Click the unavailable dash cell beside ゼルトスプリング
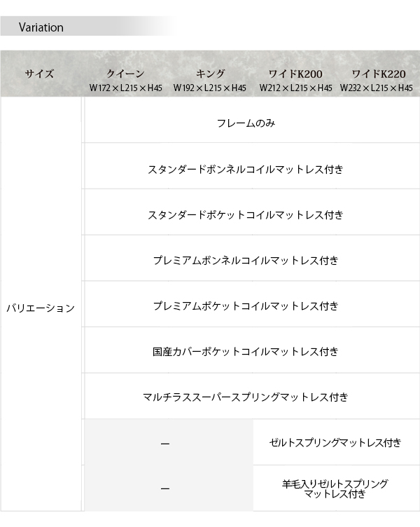 pyautogui.click(x=169, y=442)
